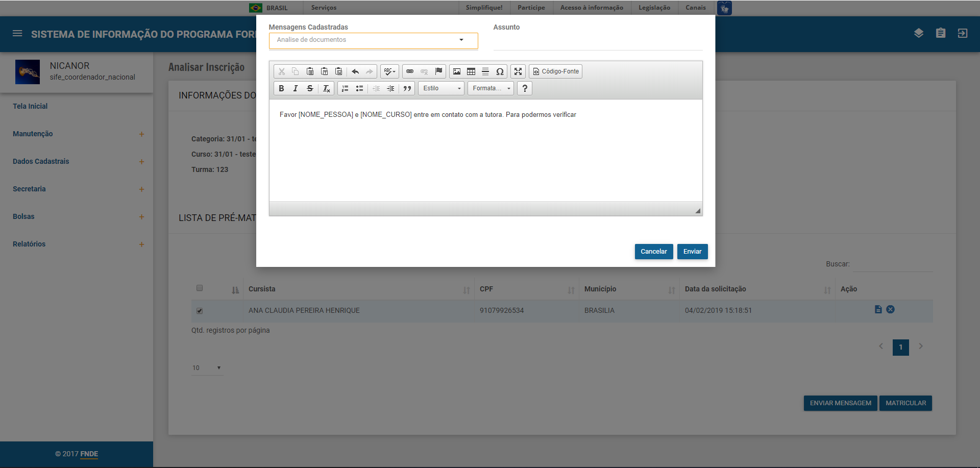Open the spell check tool
980x468 pixels.
click(x=389, y=71)
